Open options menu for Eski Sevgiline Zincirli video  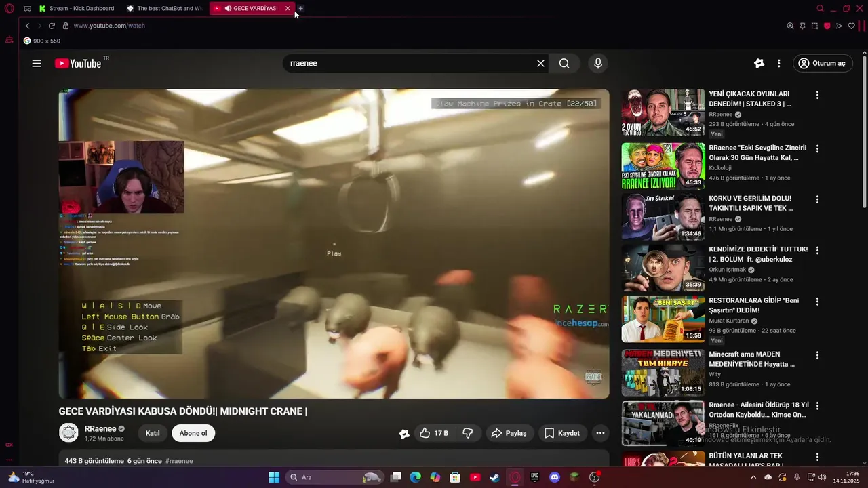pos(817,148)
